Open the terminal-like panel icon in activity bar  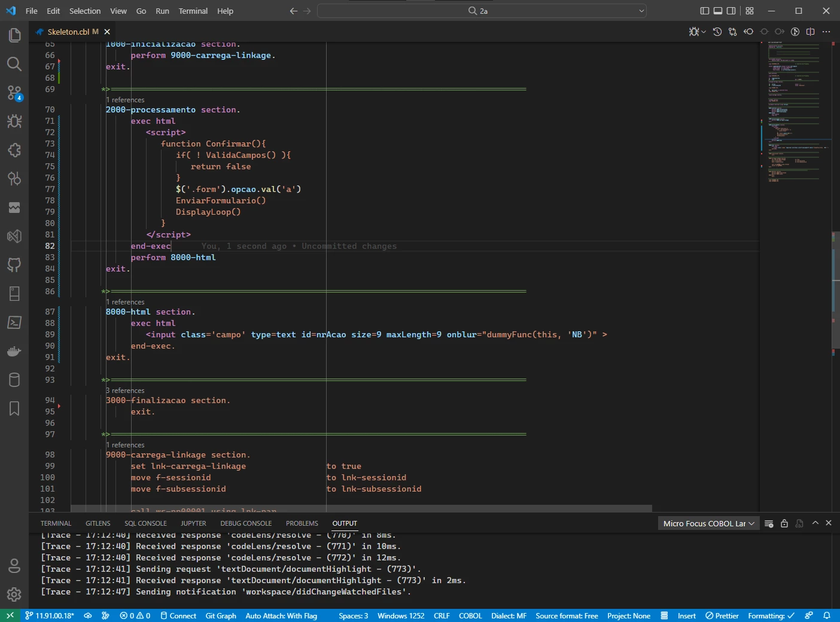(14, 322)
